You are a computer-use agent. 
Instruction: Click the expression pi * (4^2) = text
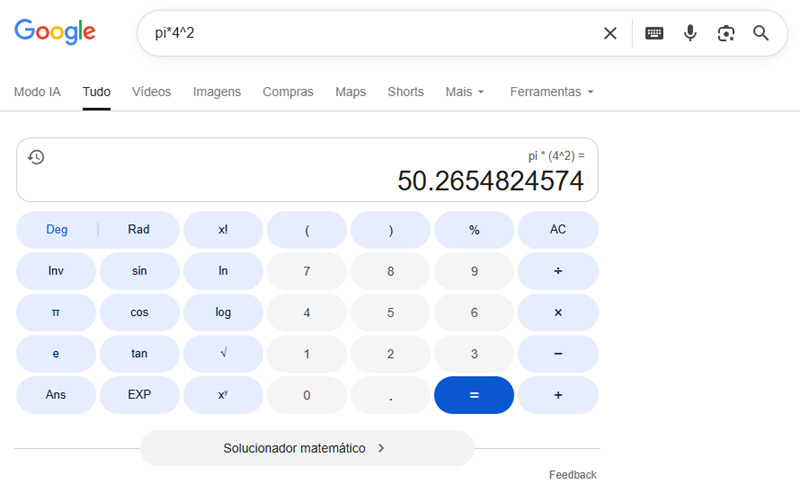coord(556,156)
